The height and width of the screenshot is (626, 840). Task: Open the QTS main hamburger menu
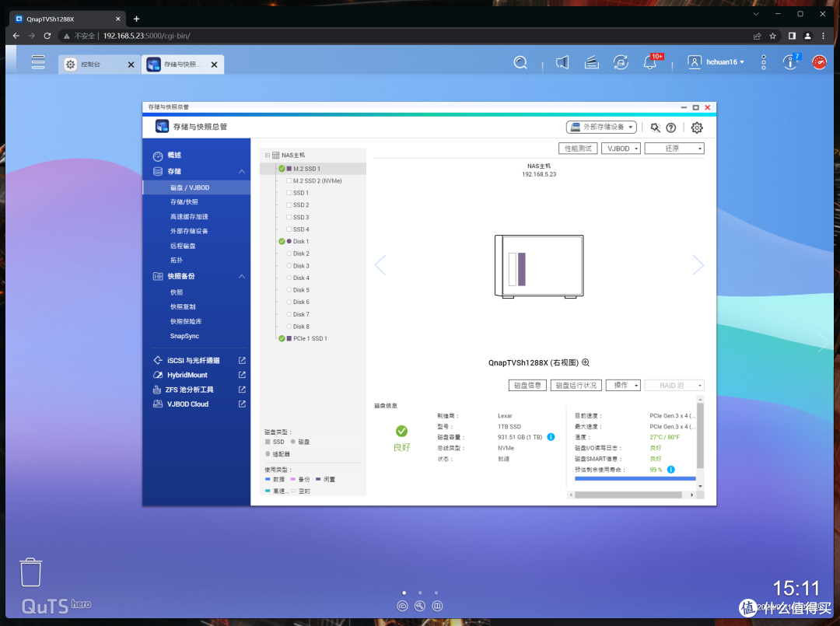38,62
